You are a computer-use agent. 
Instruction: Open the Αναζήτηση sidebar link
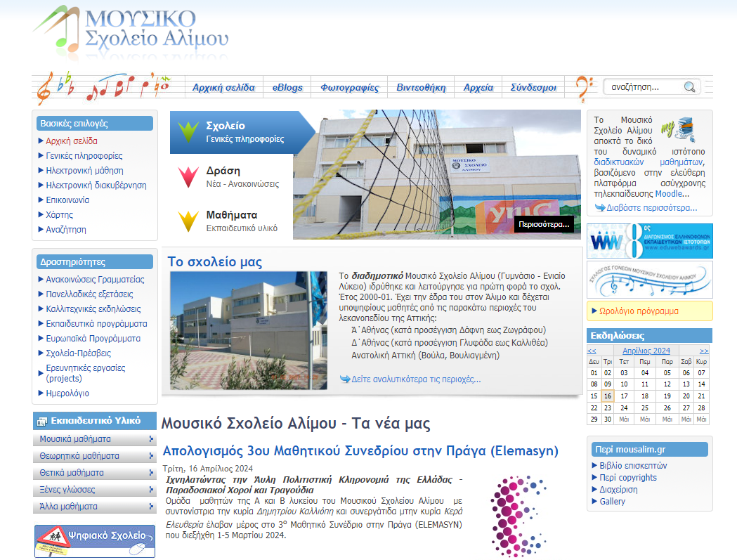[x=66, y=230]
